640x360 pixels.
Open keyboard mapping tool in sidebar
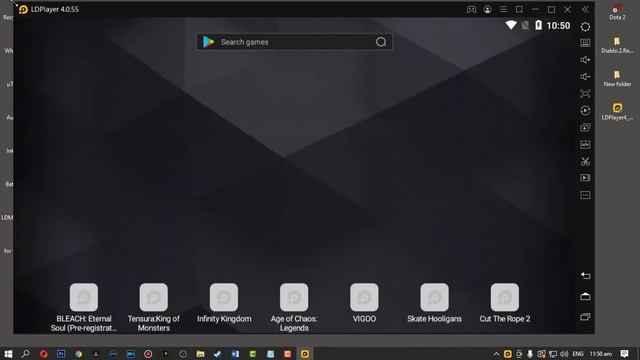pyautogui.click(x=585, y=43)
